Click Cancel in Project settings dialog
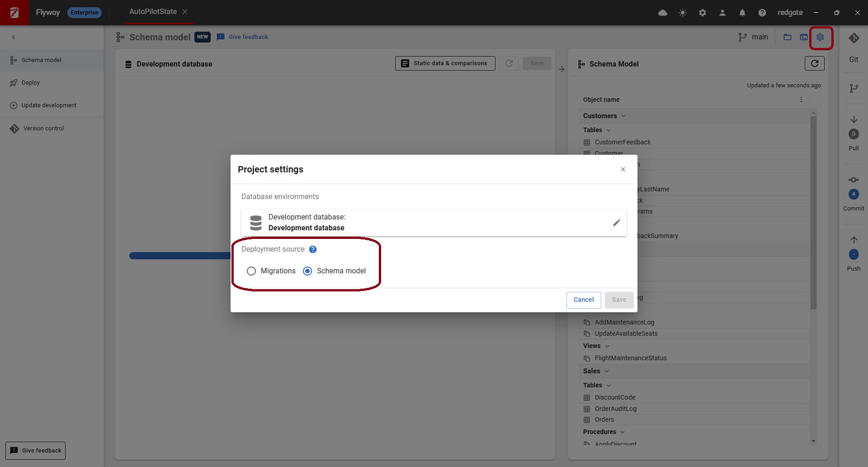 [583, 300]
